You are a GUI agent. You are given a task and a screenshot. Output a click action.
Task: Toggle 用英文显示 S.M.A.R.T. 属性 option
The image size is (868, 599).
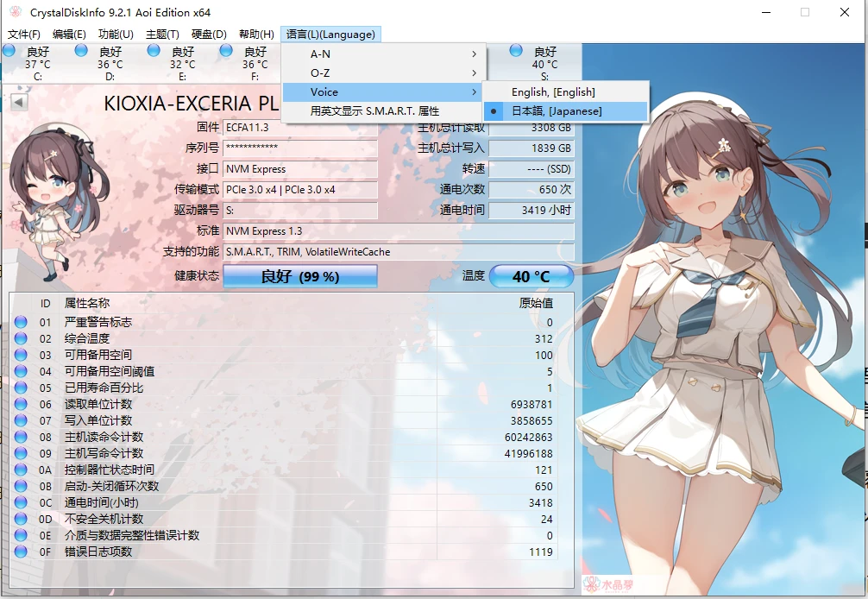pyautogui.click(x=383, y=111)
